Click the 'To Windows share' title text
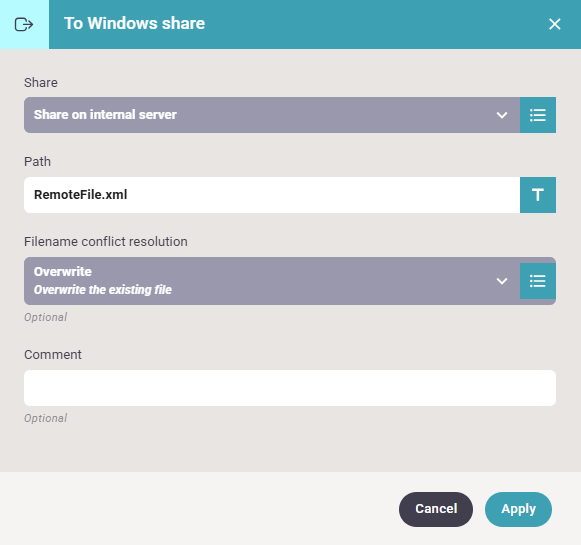 point(134,23)
